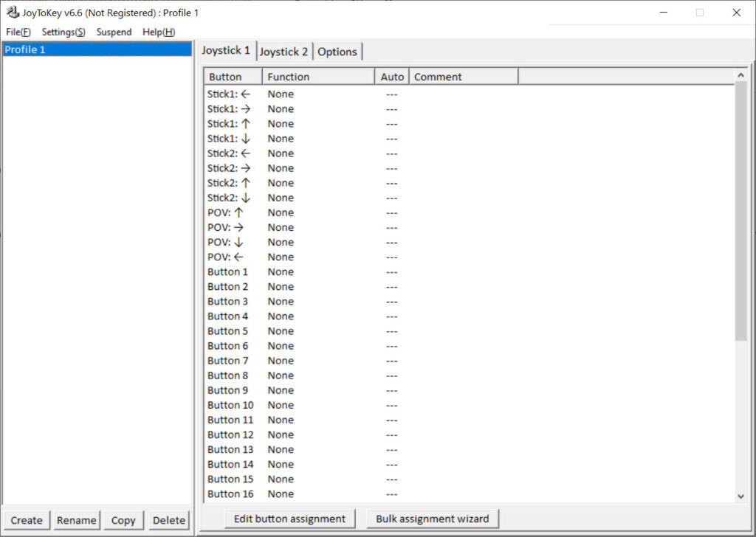Click the Function column header
Image resolution: width=756 pixels, height=537 pixels.
pyautogui.click(x=318, y=77)
